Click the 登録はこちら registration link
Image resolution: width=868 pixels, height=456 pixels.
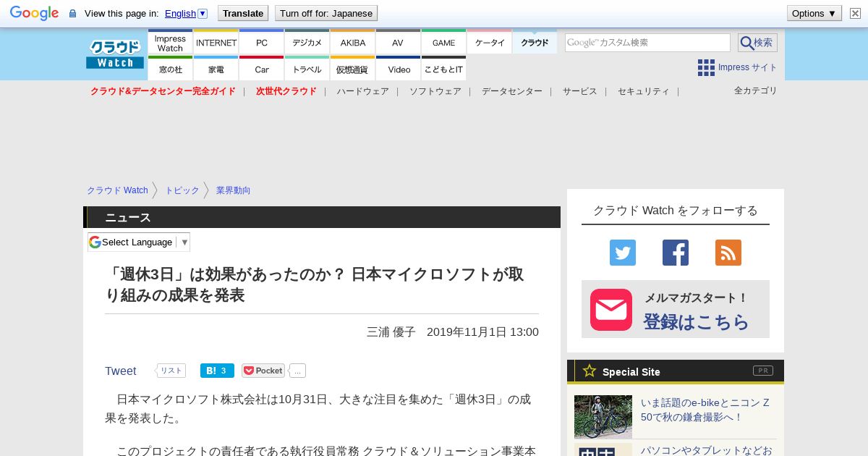tap(697, 321)
